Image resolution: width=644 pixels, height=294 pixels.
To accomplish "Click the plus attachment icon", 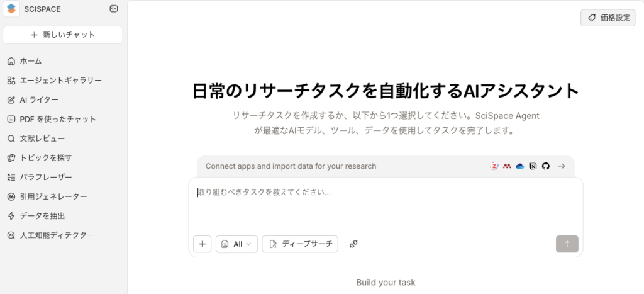I will (202, 244).
